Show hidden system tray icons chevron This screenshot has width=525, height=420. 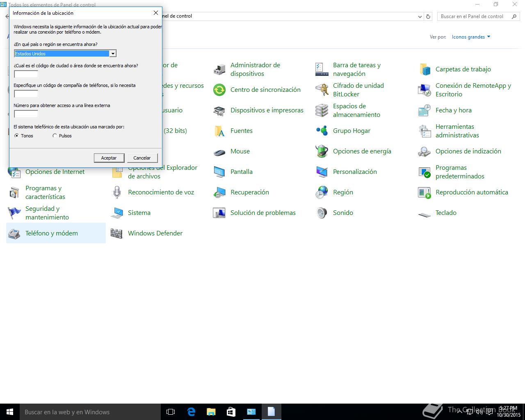coord(459,412)
